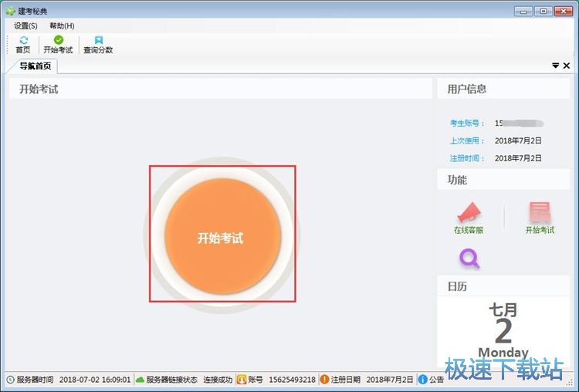The width and height of the screenshot is (579, 392).
Task: Click the 首页 refresh icon in toolbar
Action: (x=23, y=40)
